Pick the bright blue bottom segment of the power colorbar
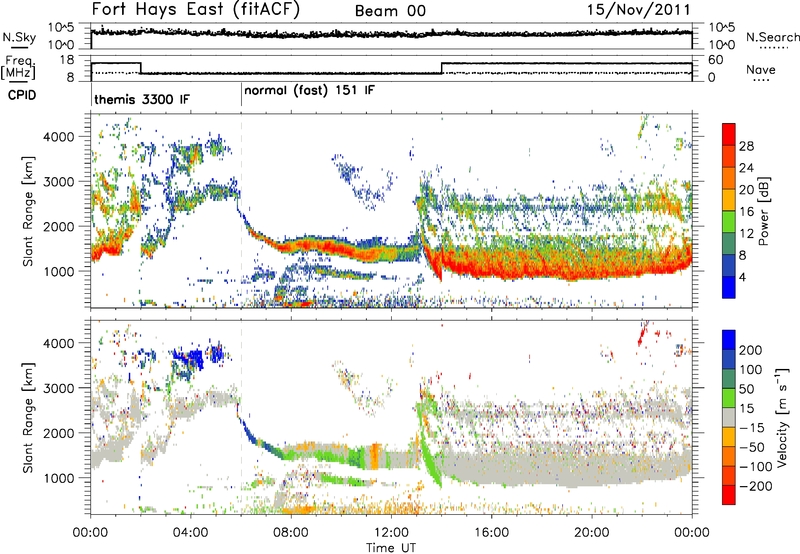This screenshot has width=800, height=554. (x=729, y=287)
